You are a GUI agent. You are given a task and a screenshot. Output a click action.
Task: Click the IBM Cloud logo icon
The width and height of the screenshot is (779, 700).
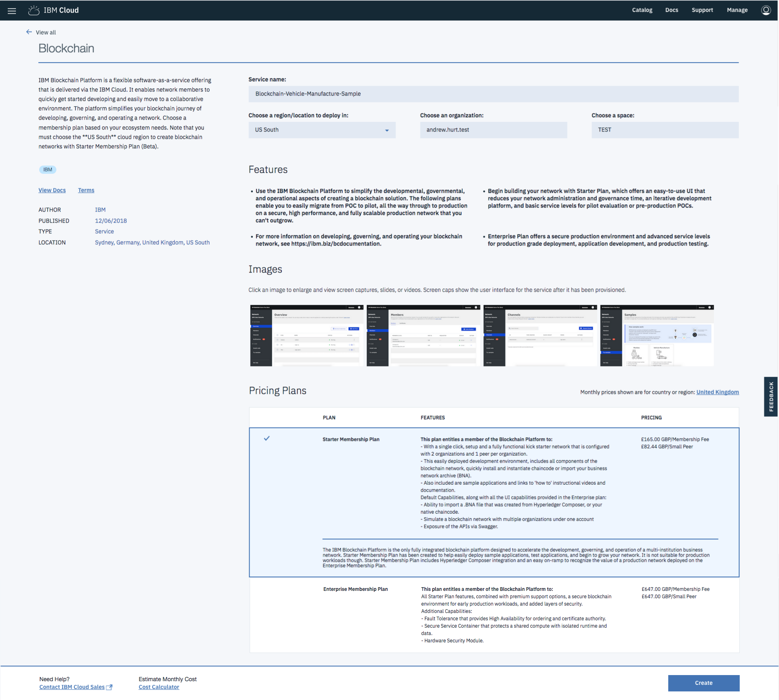coord(34,10)
